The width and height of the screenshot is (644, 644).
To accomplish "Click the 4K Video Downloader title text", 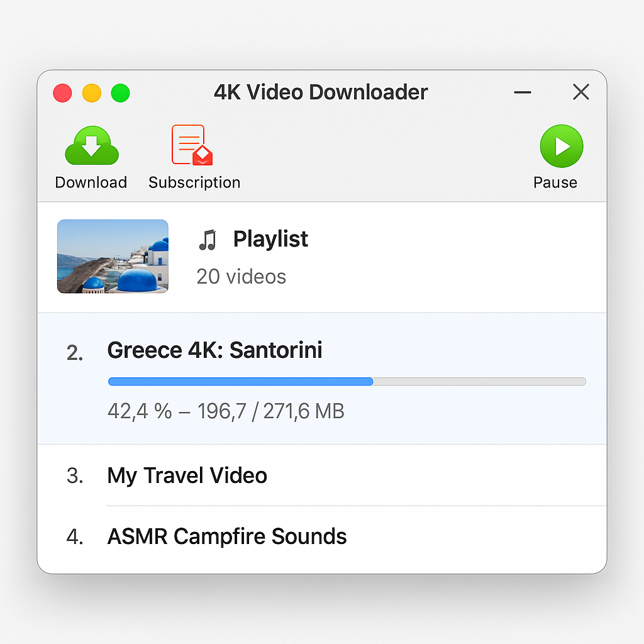I will [x=321, y=92].
